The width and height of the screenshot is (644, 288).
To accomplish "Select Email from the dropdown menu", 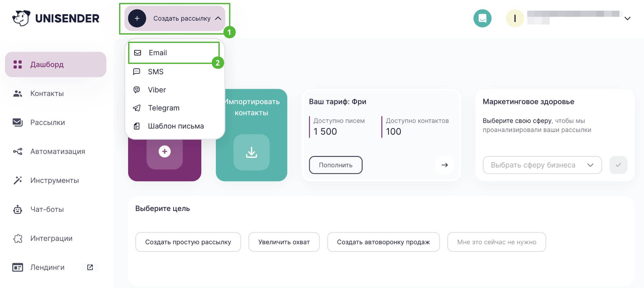I will (x=174, y=53).
